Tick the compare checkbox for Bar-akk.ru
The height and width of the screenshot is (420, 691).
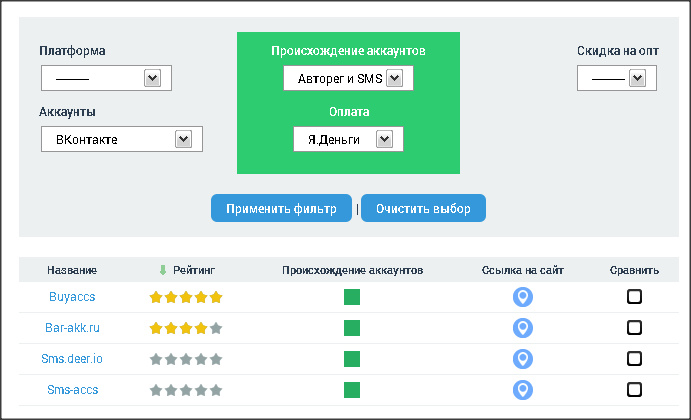(634, 327)
